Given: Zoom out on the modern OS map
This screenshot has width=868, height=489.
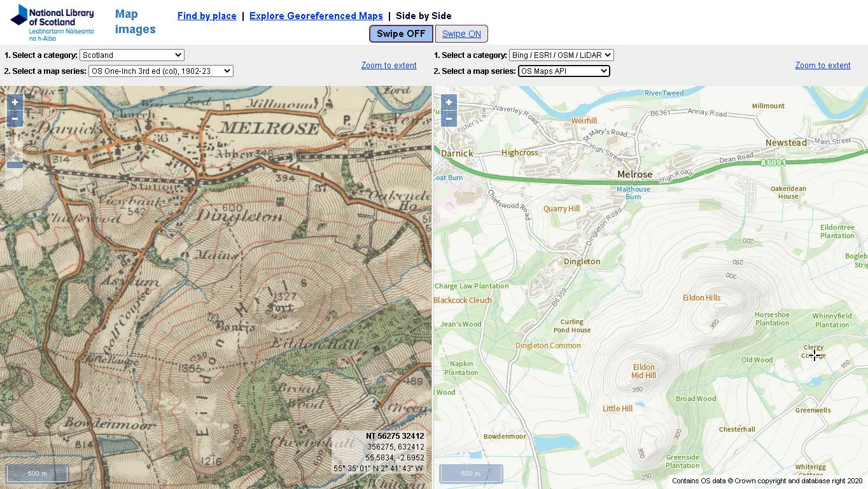Looking at the screenshot, I should (x=448, y=118).
